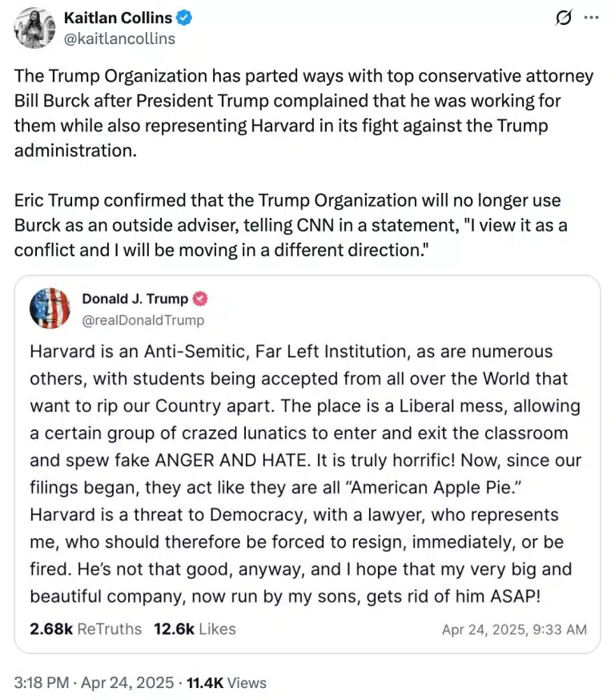Click Donald J. Trump's flag avatar
Viewport: 615px width, 700px height.
click(50, 308)
